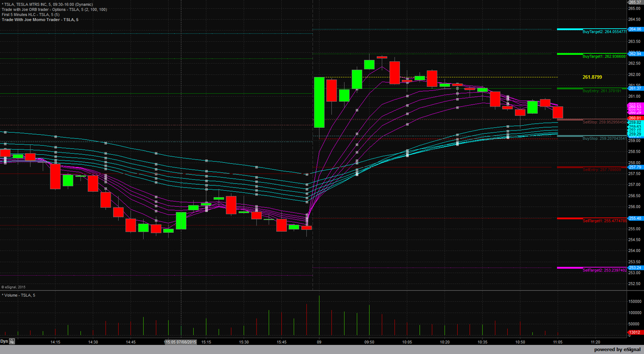Click the SellTarget1 255.4774 line label
This screenshot has height=354, width=644.
pyautogui.click(x=605, y=221)
